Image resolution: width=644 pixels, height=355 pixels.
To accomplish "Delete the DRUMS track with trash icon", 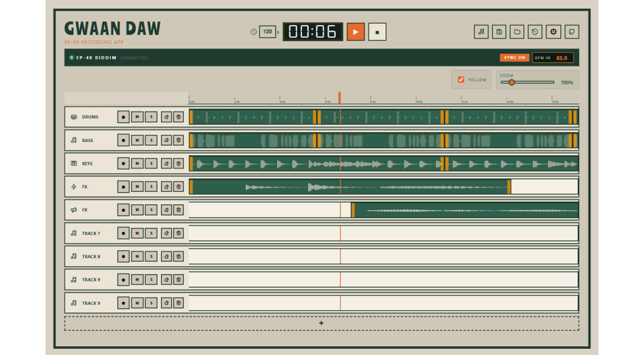I will 178,117.
